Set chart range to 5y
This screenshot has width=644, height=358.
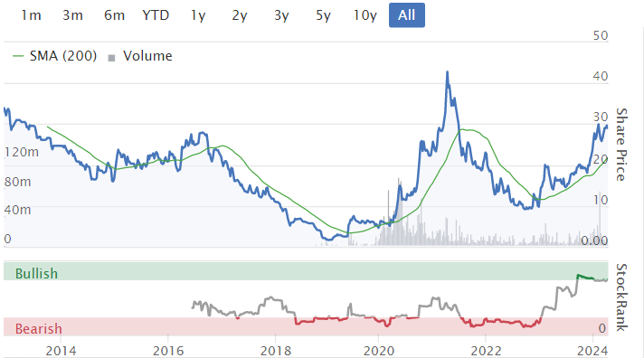(323, 15)
